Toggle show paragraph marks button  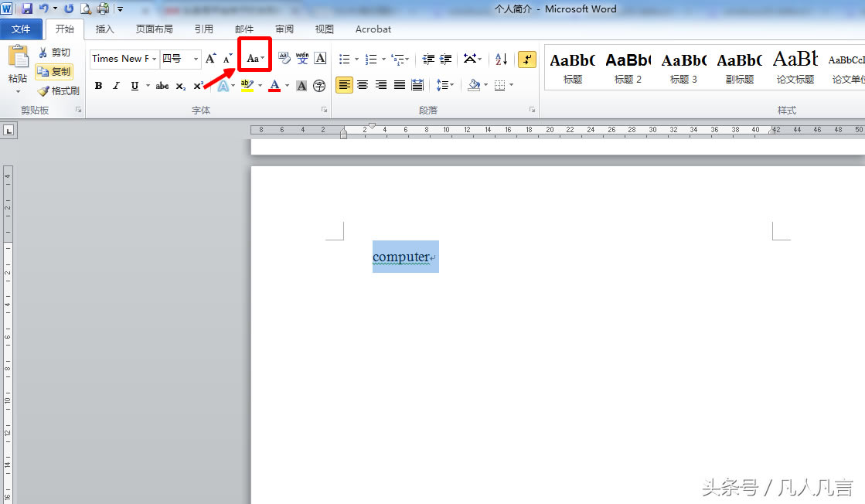pyautogui.click(x=527, y=59)
